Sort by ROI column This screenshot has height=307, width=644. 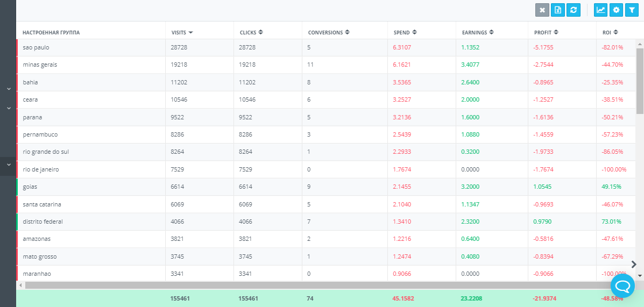tap(610, 32)
